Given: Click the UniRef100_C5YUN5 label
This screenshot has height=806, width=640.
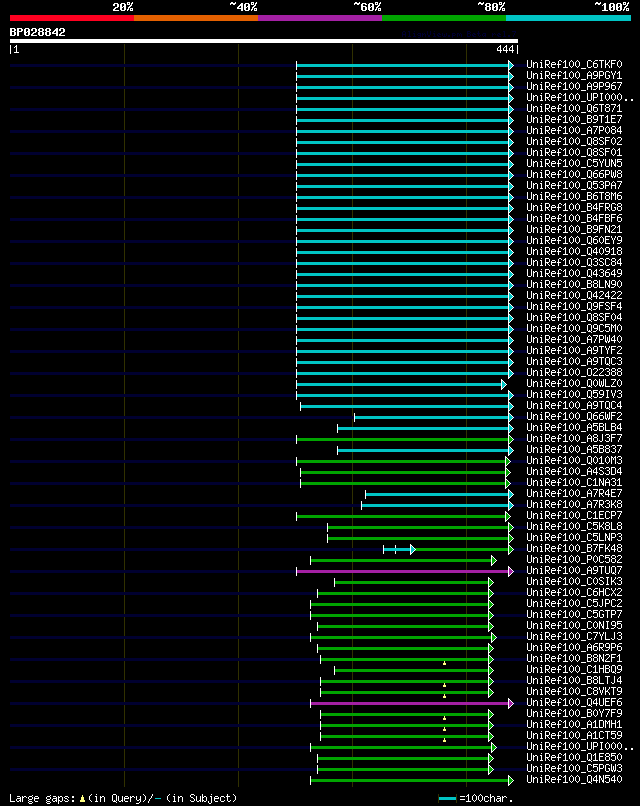Looking at the screenshot, I should pyautogui.click(x=574, y=164).
